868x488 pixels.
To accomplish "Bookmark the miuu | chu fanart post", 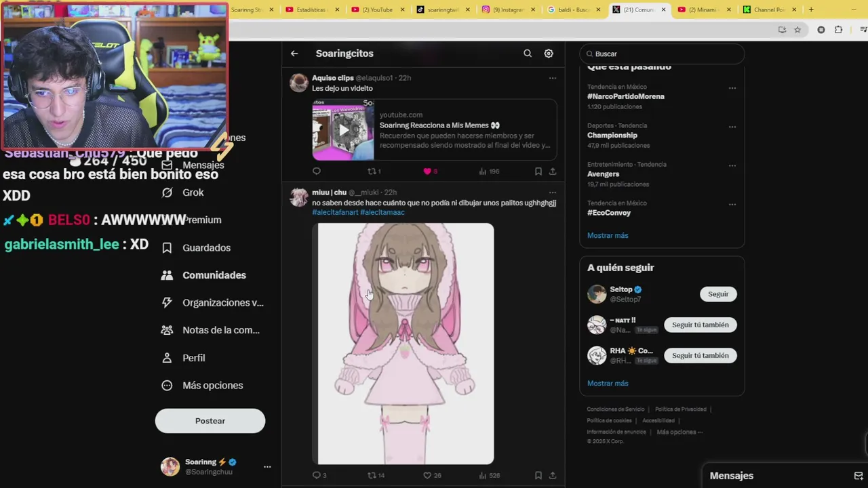I will click(x=538, y=475).
